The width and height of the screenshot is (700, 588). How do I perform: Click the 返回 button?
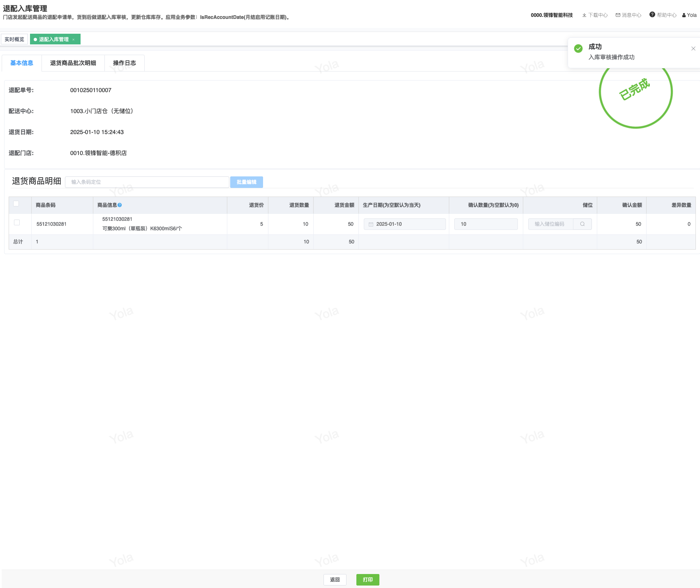click(x=335, y=580)
